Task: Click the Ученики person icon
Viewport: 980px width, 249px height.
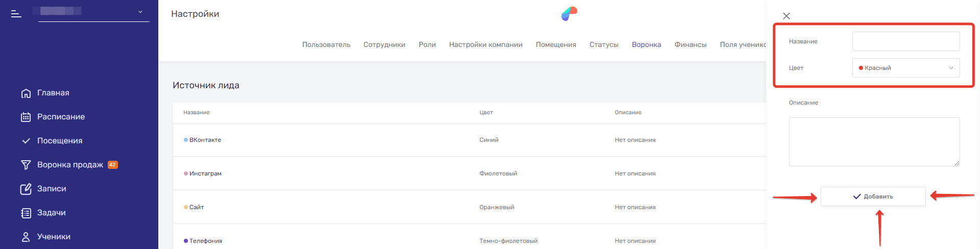Action: coord(26,237)
